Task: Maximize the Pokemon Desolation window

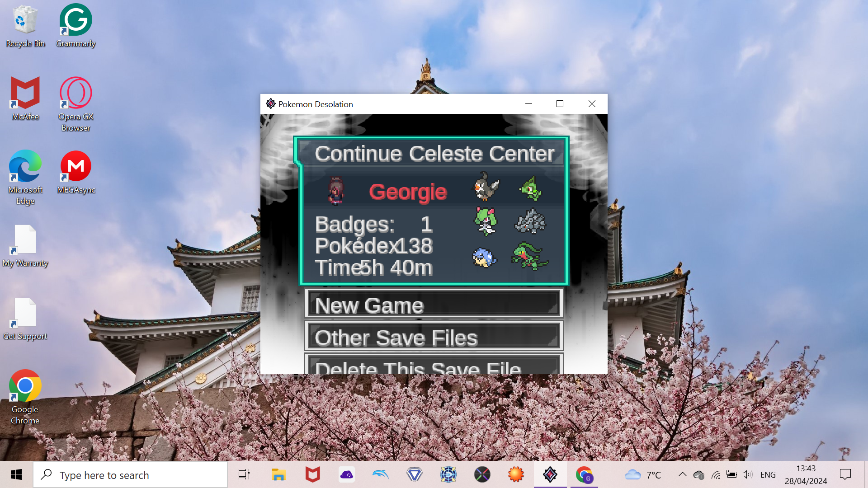Action: [x=560, y=104]
